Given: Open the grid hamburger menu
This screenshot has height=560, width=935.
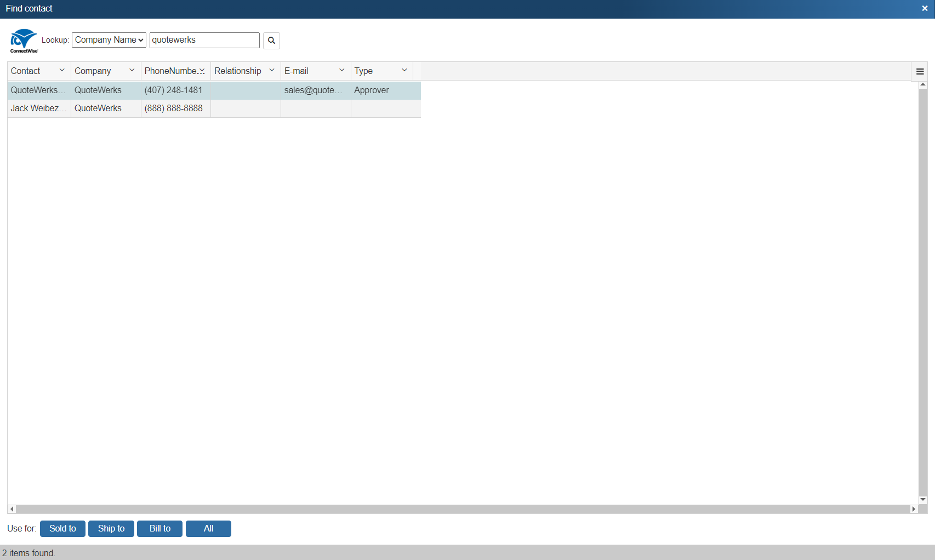Looking at the screenshot, I should 920,71.
